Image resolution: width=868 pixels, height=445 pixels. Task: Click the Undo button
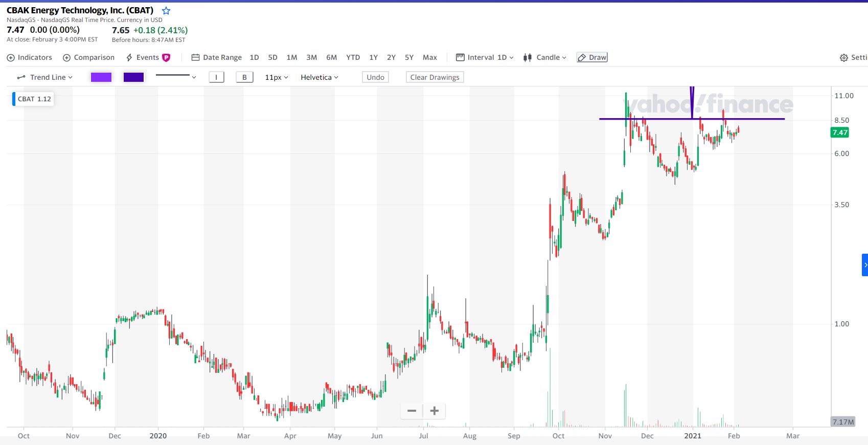[376, 77]
